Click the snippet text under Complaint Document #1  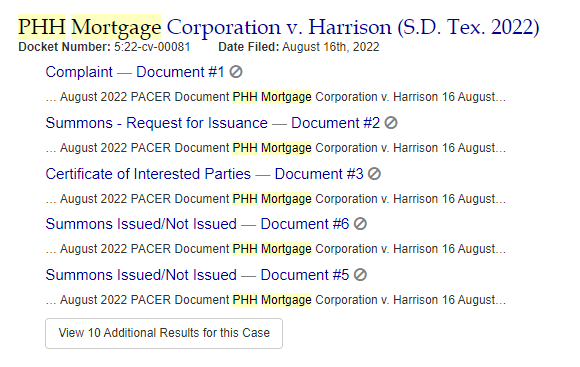pos(276,97)
